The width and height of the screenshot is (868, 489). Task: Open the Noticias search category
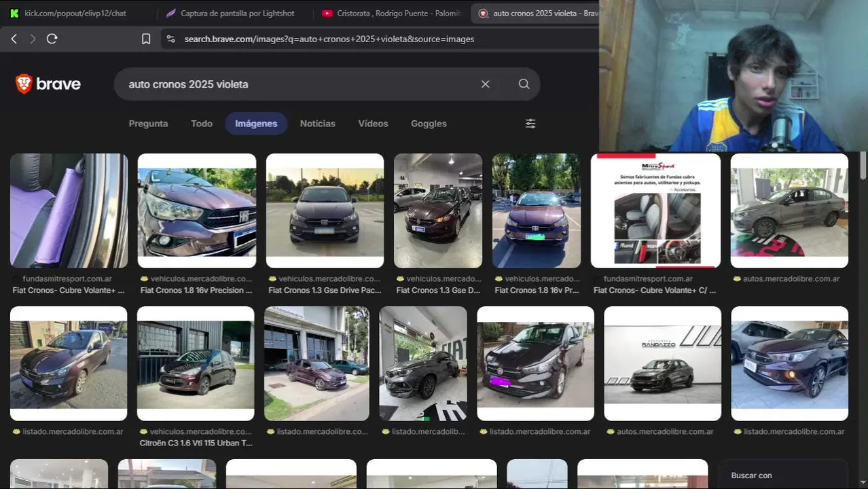[318, 124]
